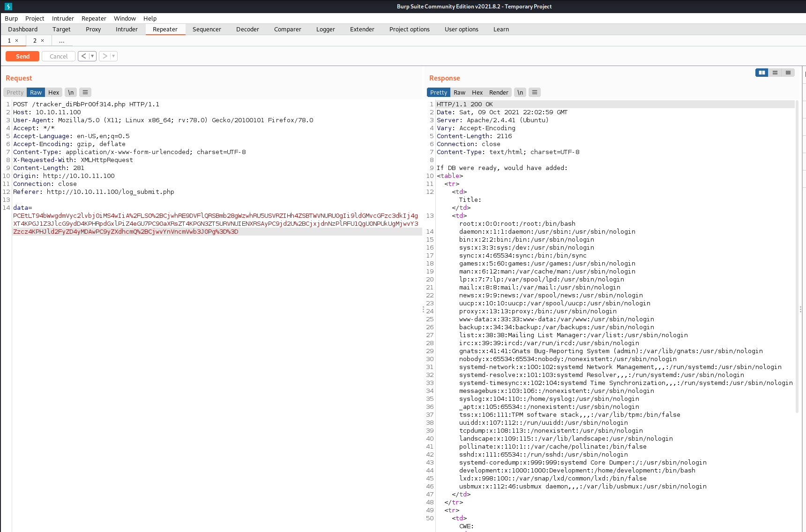Click the Burp Suite logo icon
The width and height of the screenshot is (806, 532).
[8, 7]
